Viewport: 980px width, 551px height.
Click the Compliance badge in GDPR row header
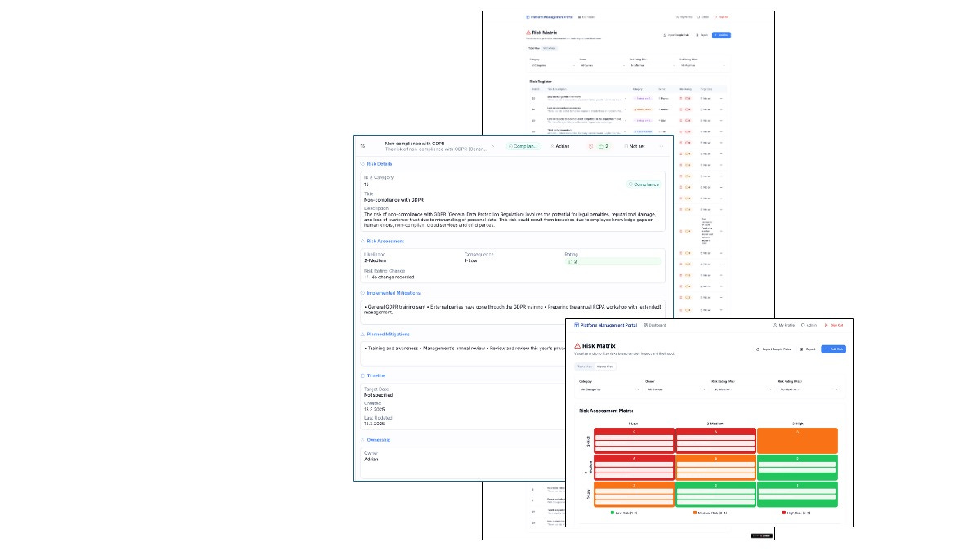[523, 146]
